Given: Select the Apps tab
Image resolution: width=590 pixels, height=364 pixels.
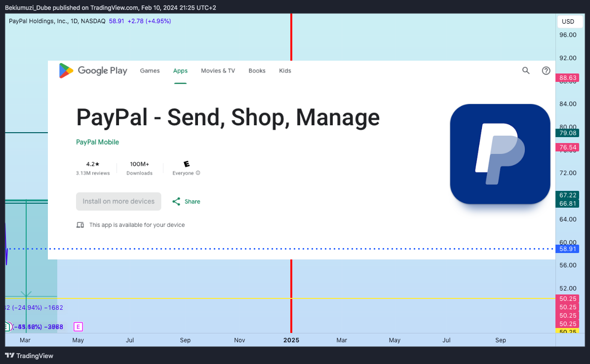Looking at the screenshot, I should [x=180, y=71].
